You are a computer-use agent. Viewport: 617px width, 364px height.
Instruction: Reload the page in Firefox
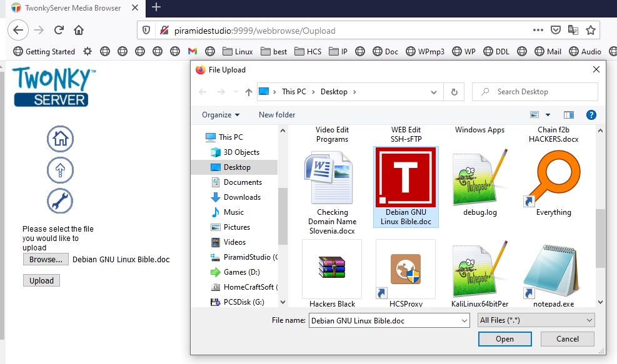(59, 30)
